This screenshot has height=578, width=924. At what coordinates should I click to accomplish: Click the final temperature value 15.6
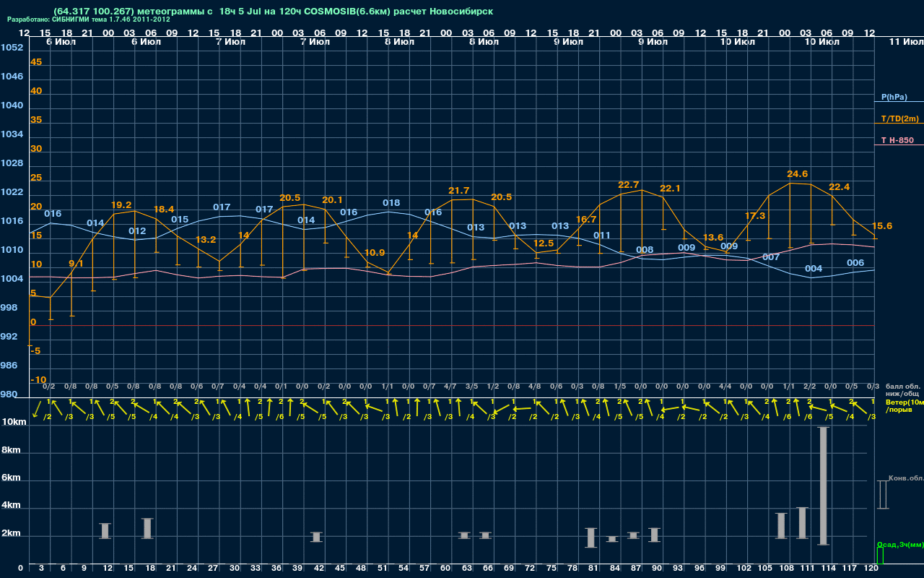[x=881, y=225]
